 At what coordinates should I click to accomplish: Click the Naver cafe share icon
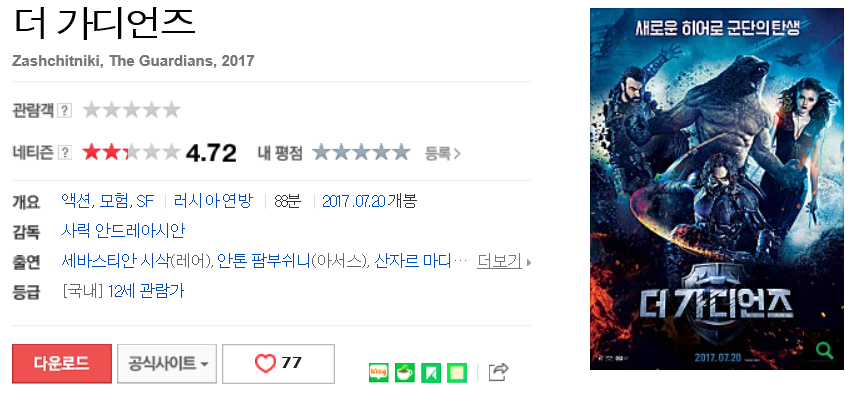(x=405, y=373)
